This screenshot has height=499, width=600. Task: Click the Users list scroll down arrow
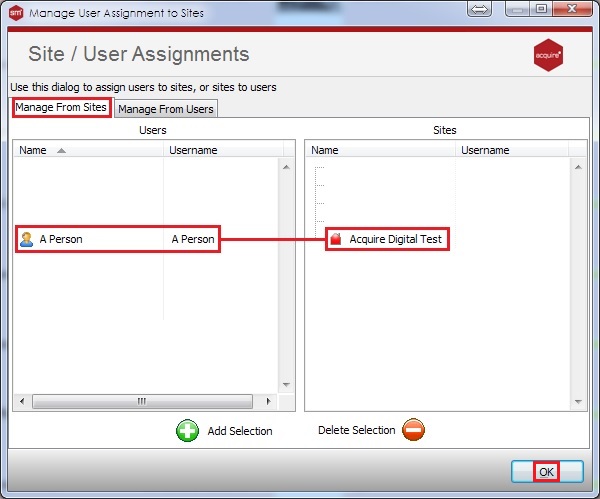point(286,385)
